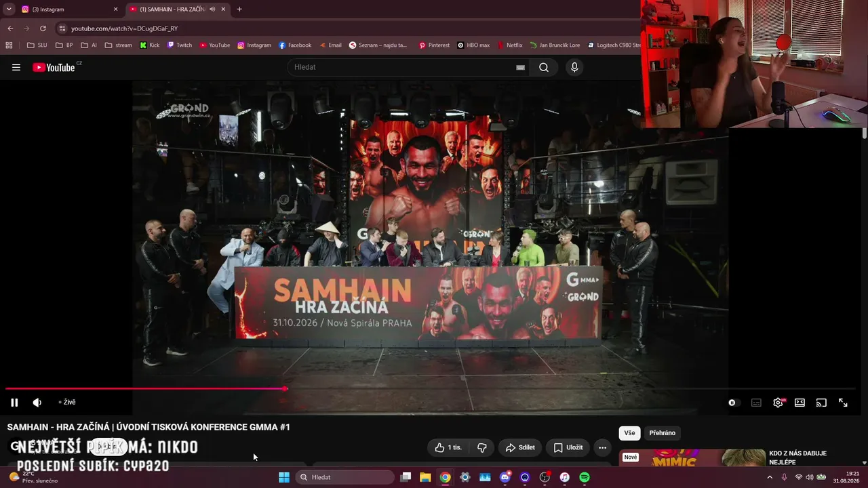Expand the tab search dropdown arrow

tap(9, 9)
